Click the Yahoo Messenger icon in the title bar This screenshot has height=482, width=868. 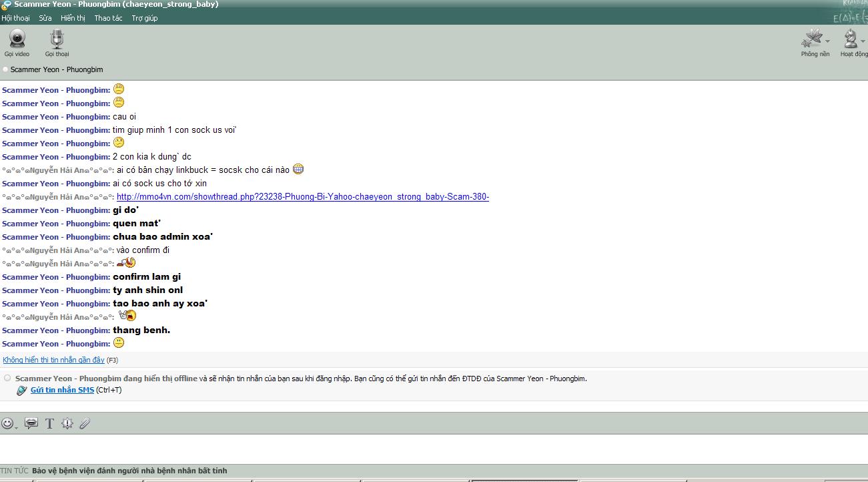click(7, 5)
